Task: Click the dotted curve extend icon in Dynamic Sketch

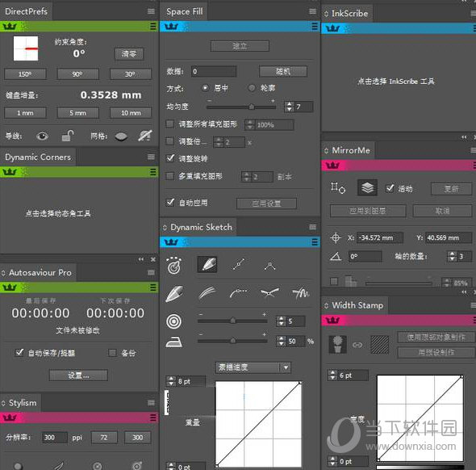Action: tap(239, 293)
